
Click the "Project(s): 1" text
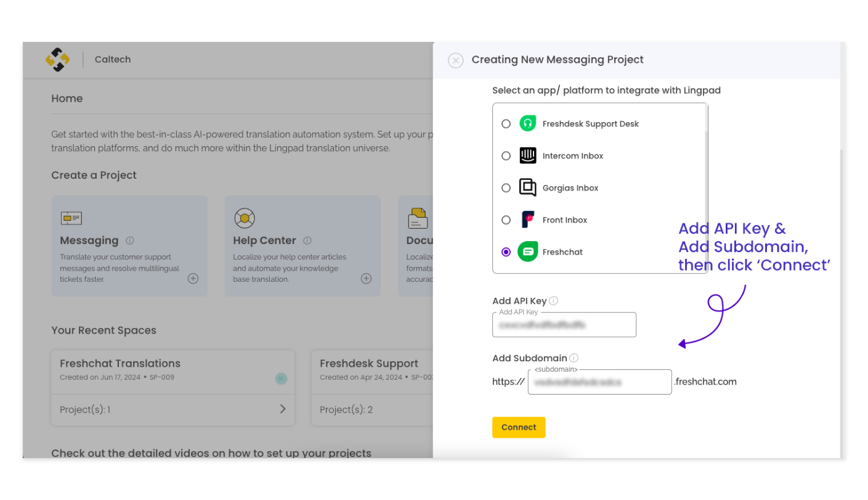85,409
